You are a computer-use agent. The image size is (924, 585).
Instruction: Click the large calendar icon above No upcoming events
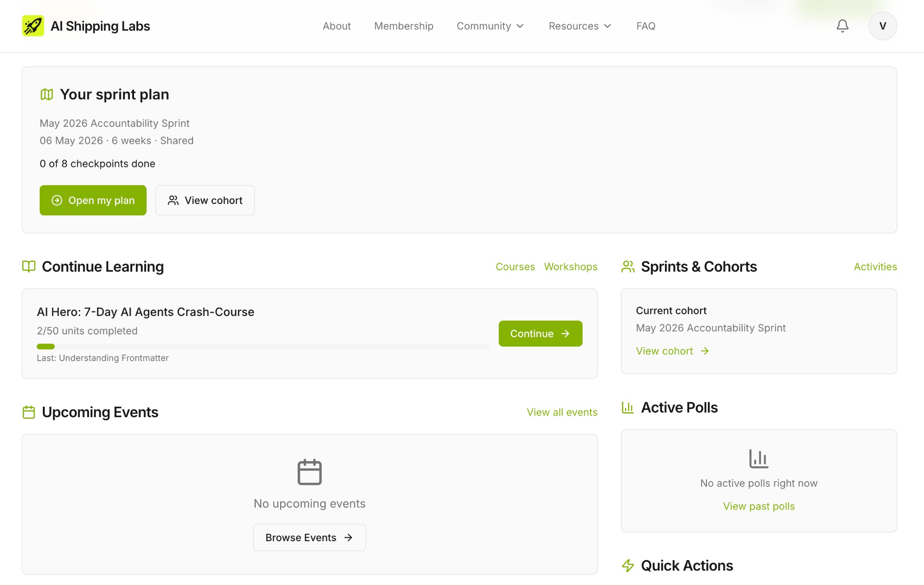(310, 472)
